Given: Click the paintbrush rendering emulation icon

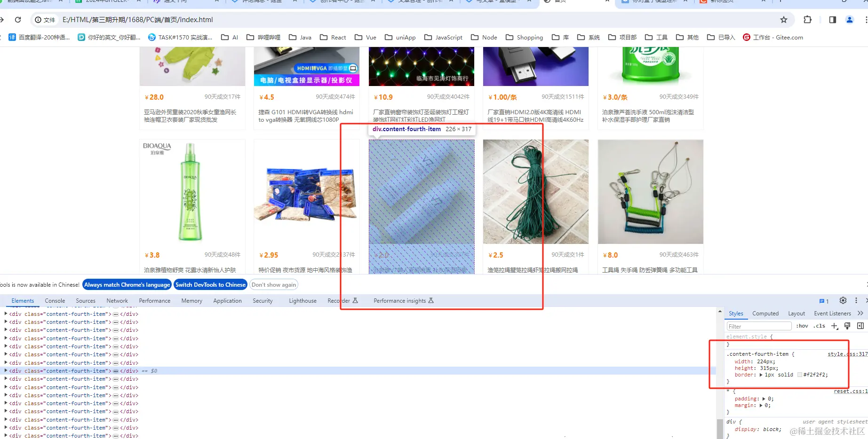Looking at the screenshot, I should (847, 326).
